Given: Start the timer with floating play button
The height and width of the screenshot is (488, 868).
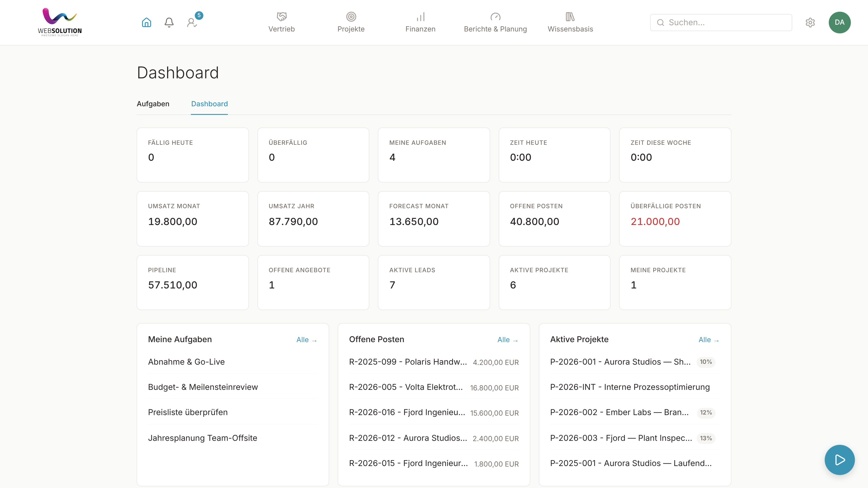Looking at the screenshot, I should [839, 460].
